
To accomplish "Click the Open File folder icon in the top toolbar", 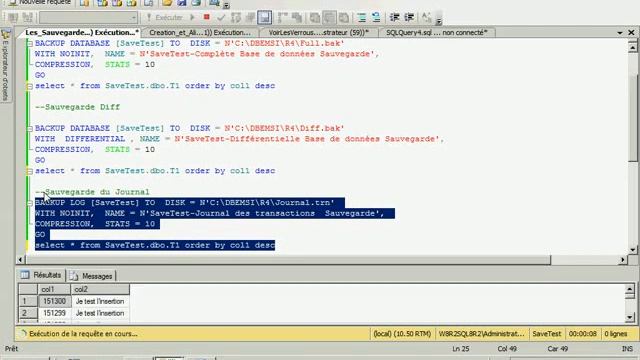I will [167, 3].
